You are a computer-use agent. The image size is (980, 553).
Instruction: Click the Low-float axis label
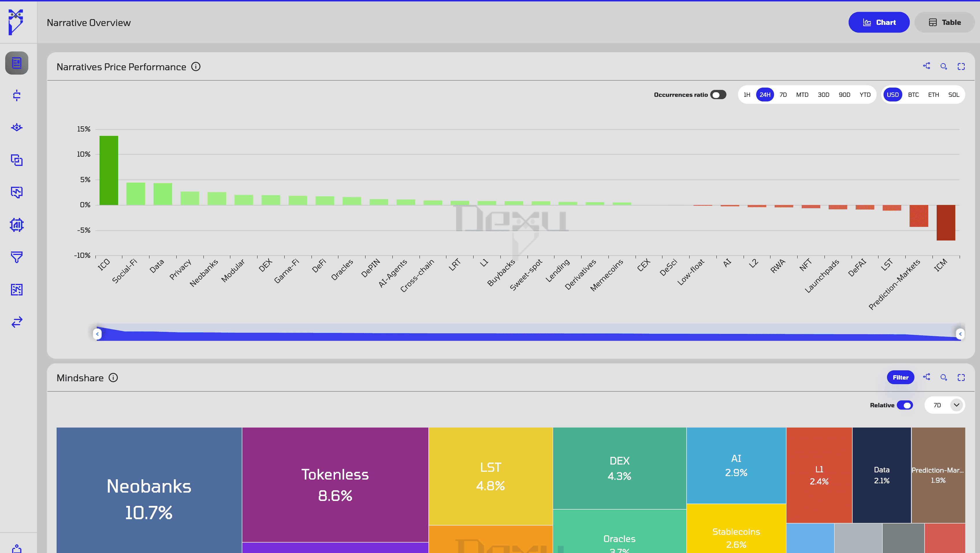point(691,272)
